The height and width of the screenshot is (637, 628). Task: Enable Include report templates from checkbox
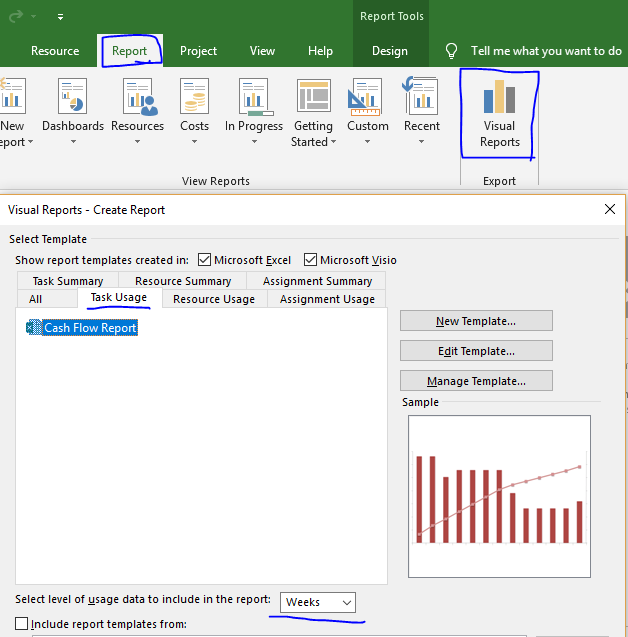click(x=22, y=624)
